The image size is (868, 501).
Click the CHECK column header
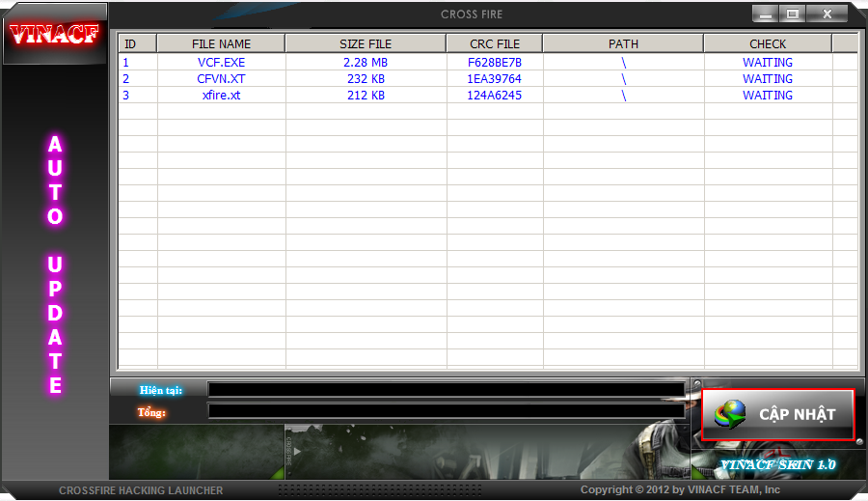coord(768,43)
